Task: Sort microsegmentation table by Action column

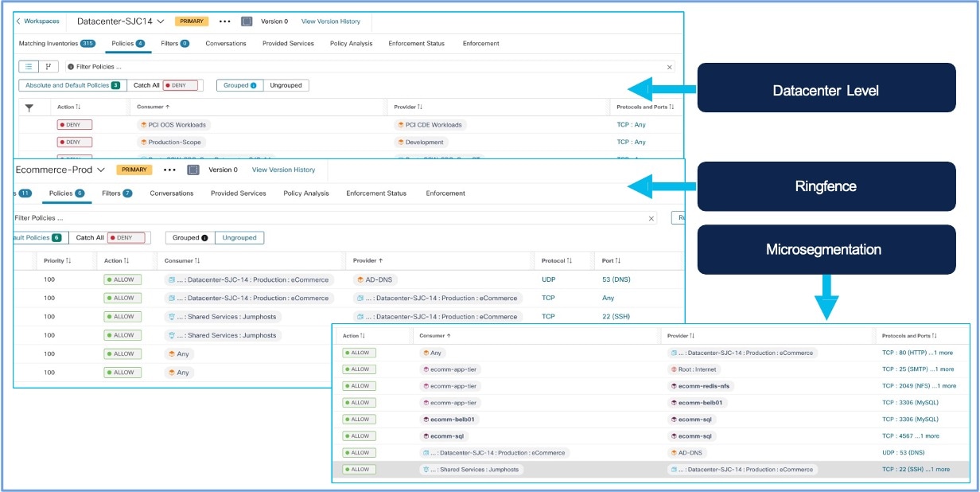Action: point(354,336)
